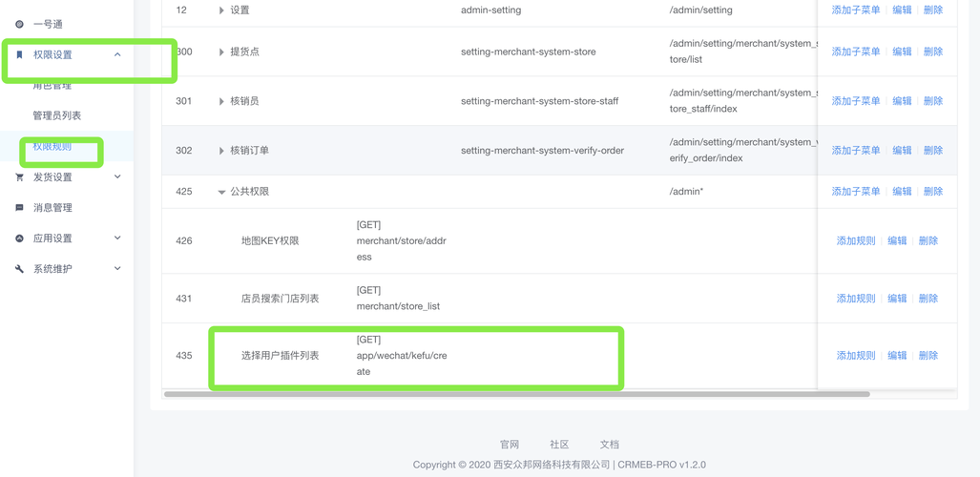Click the 系统维护 wrench icon

19,269
